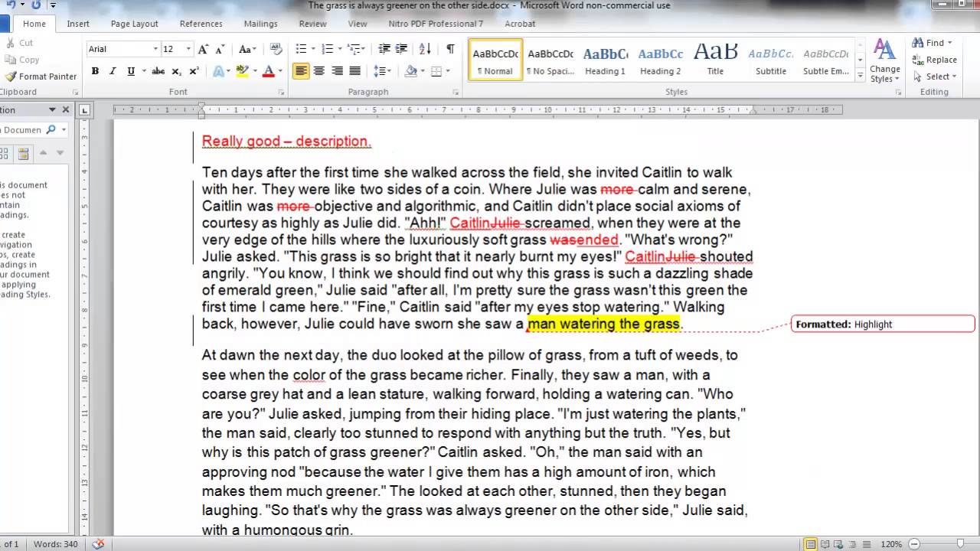Open the Nitro PDF Professional 7 tab

click(436, 24)
